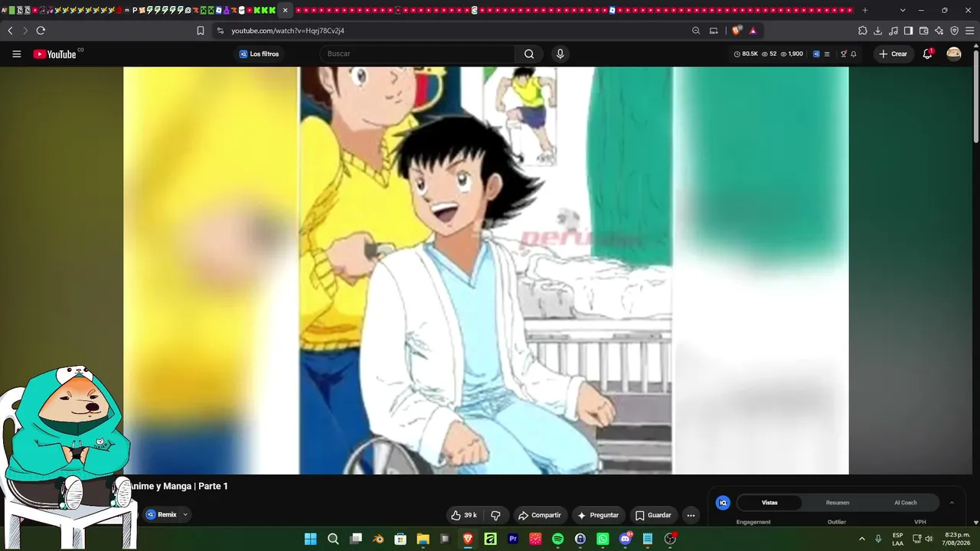Open the browser extensions puzzle icon
The height and width of the screenshot is (551, 980).
tap(863, 31)
